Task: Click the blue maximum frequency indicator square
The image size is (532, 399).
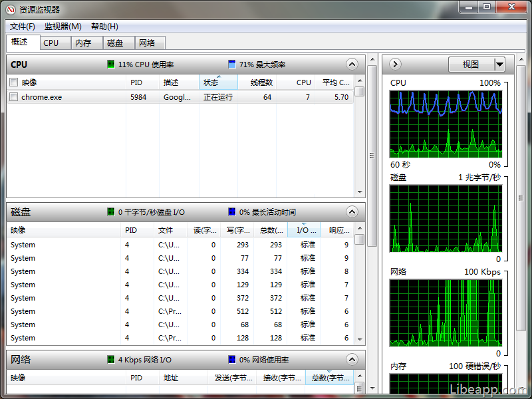Action: [x=231, y=64]
